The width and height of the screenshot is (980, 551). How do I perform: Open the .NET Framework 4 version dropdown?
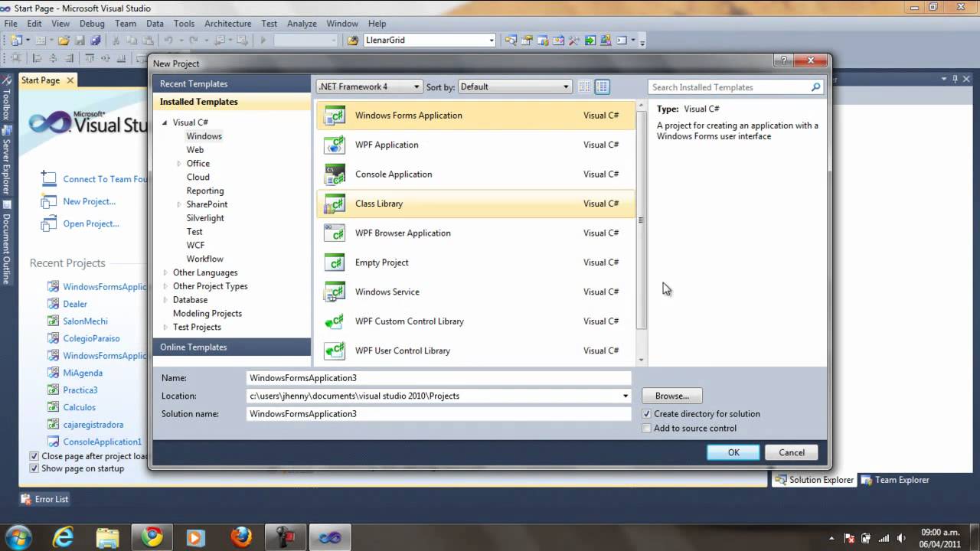[x=369, y=86]
